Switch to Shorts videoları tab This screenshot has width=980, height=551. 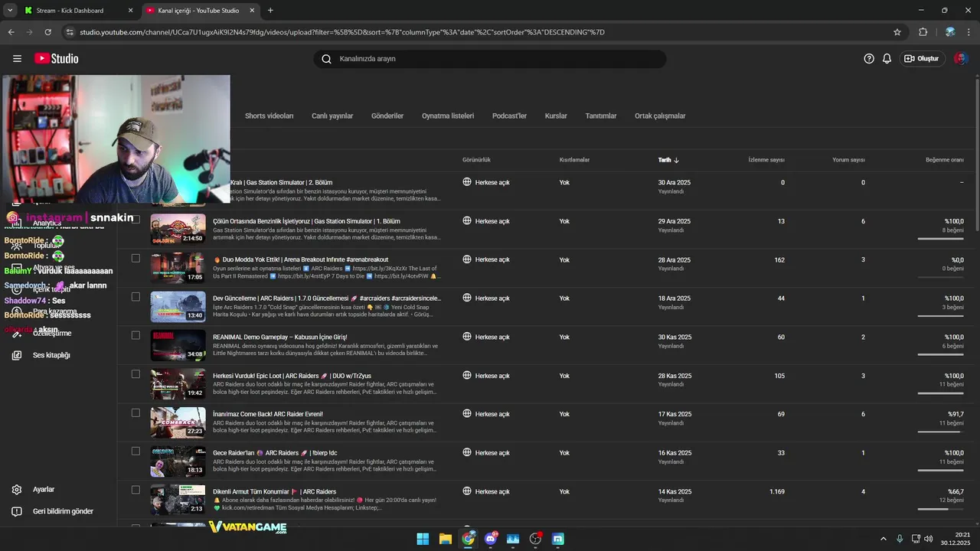coord(269,116)
